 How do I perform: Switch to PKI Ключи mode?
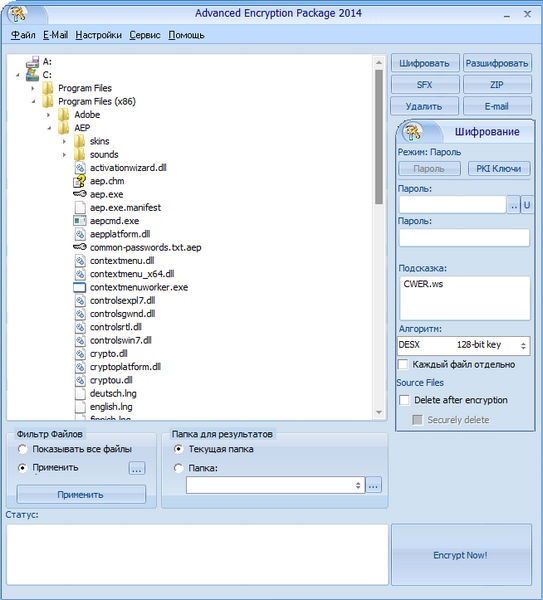499,169
